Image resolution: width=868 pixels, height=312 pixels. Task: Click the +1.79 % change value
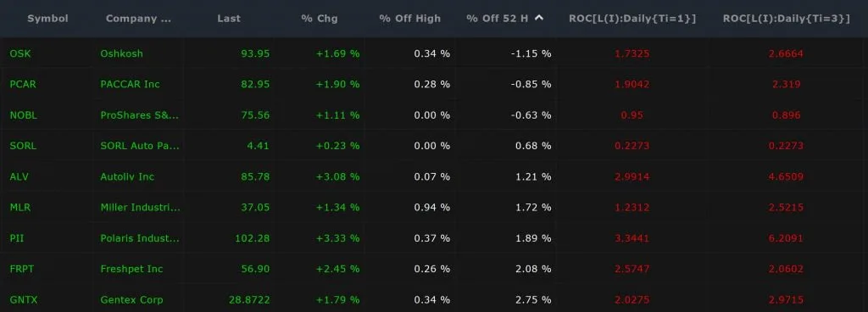coord(337,300)
